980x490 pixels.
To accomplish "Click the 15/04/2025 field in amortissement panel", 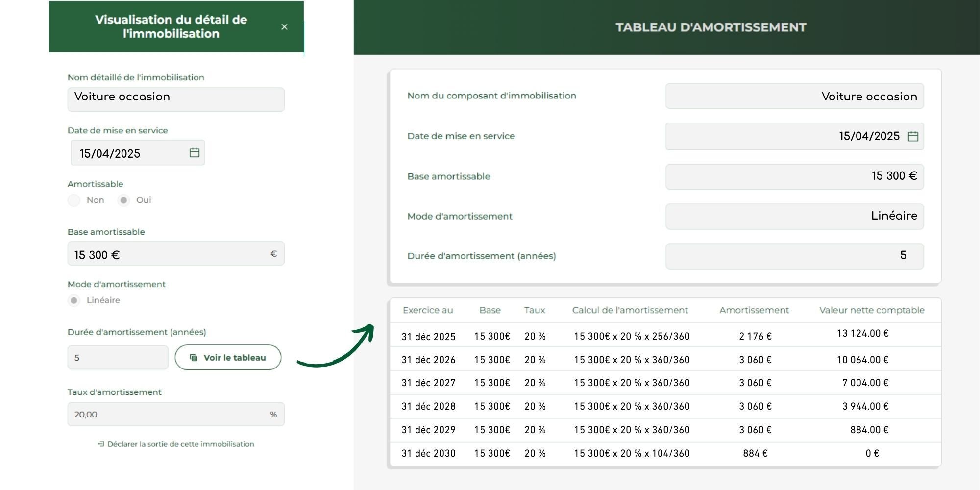I will 795,136.
